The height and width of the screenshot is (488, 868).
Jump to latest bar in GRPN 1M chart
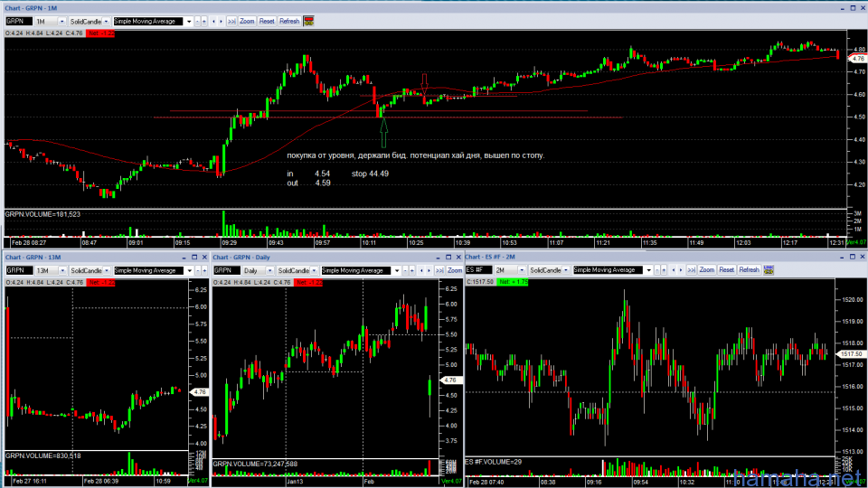tap(231, 21)
